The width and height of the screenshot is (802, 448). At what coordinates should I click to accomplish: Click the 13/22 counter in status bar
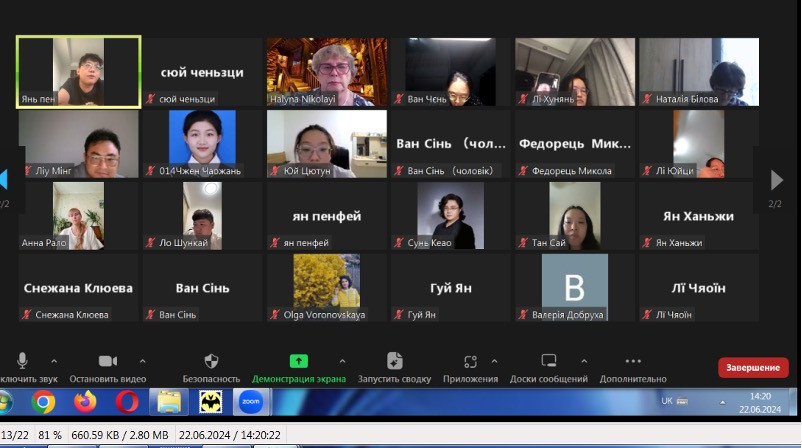(x=15, y=435)
